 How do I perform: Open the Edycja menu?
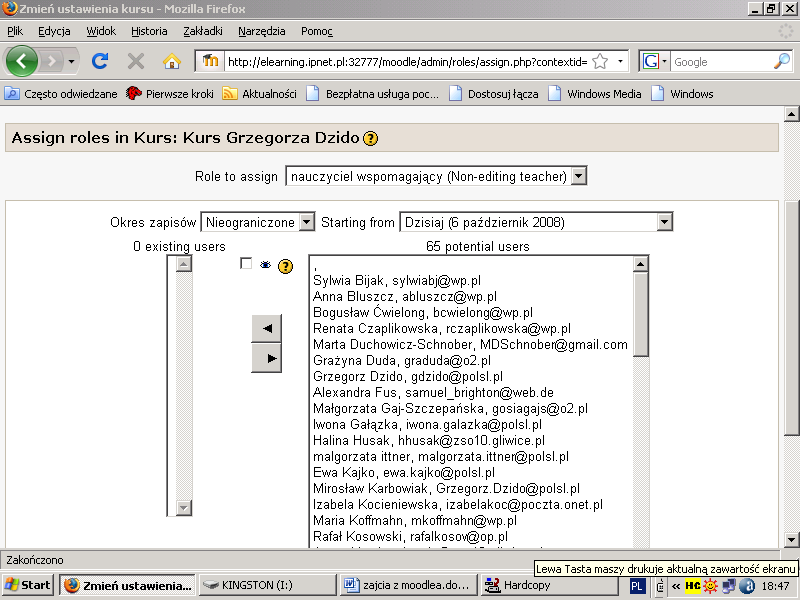54,31
